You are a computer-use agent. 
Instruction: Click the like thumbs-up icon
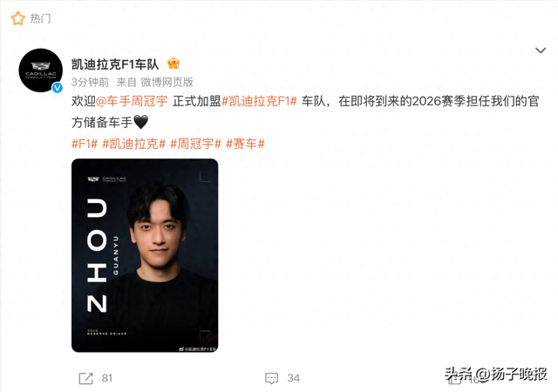tap(454, 379)
